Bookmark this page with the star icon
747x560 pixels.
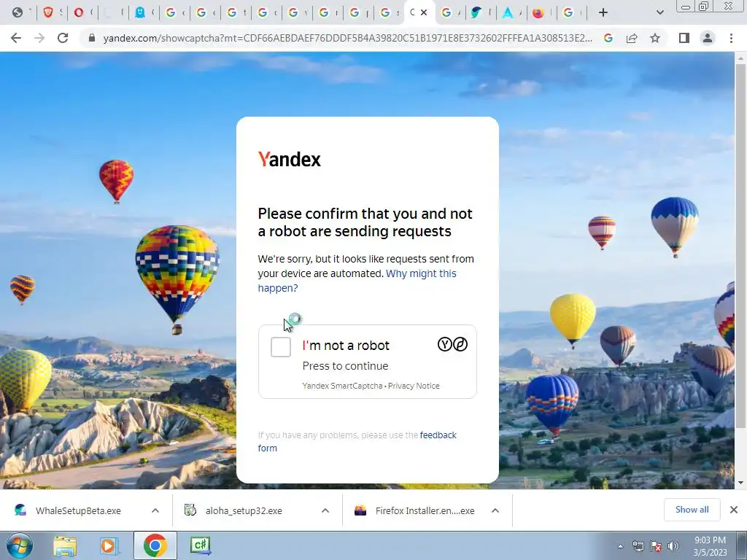pos(655,38)
